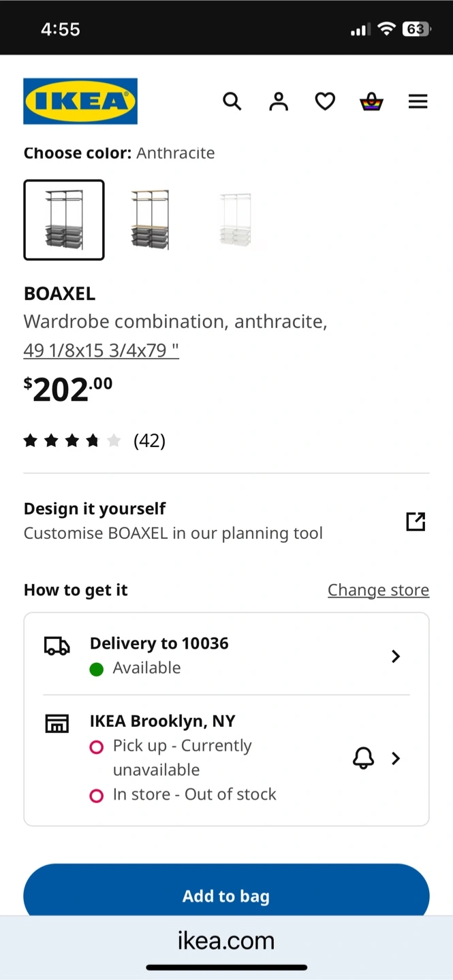Open the hamburger menu

418,101
